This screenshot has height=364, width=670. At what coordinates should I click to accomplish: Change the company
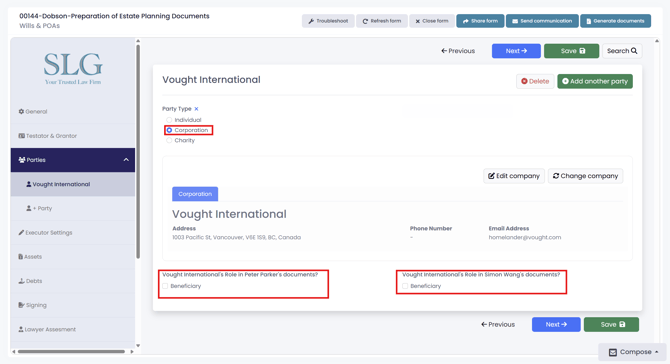coord(585,176)
